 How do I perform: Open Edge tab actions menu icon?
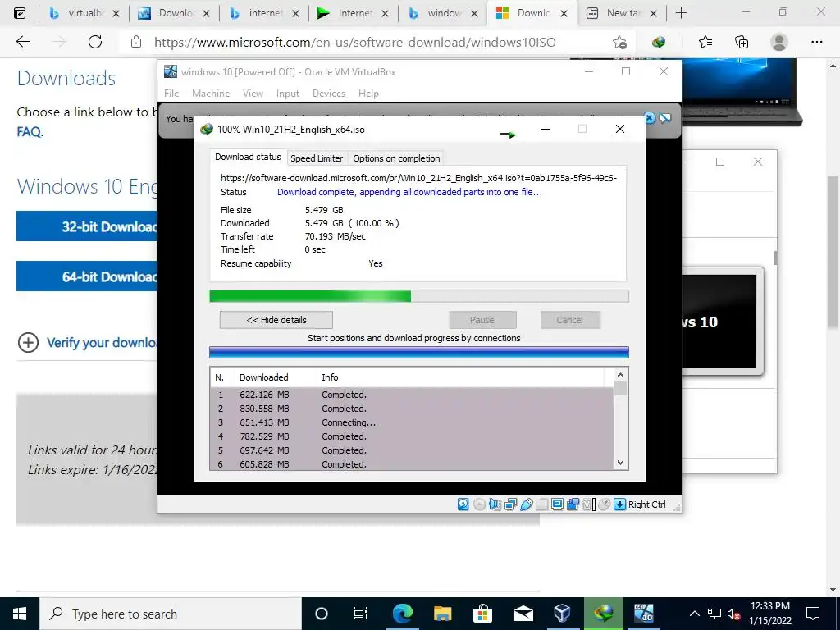pos(20,13)
